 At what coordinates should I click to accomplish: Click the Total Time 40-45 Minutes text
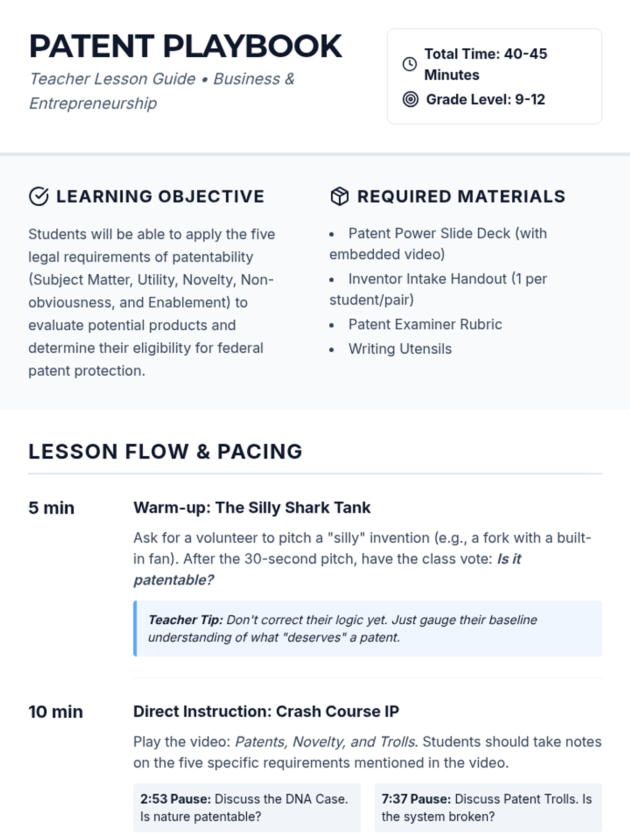486,64
